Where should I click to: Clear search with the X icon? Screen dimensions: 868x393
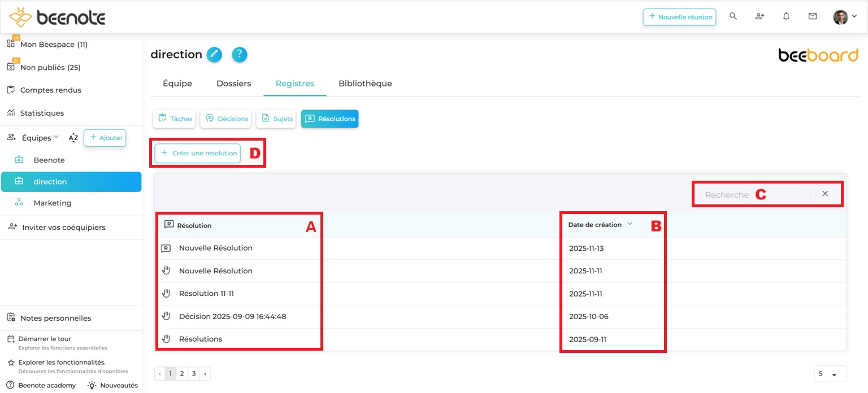point(825,194)
